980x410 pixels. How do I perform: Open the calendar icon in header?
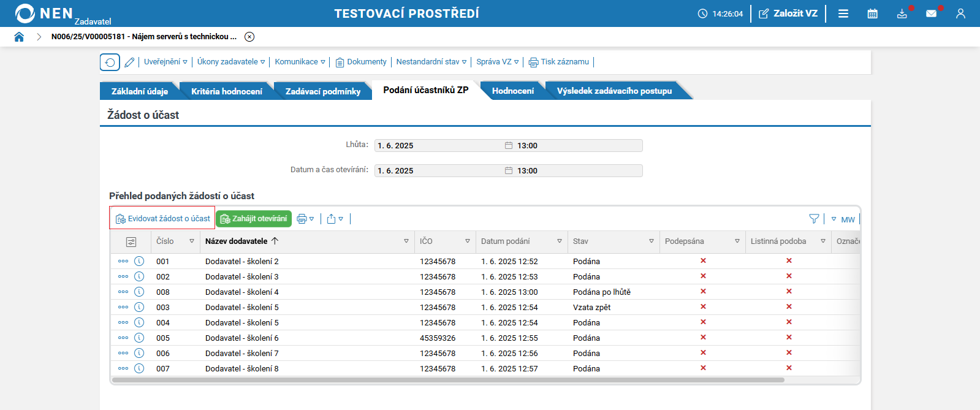(872, 13)
